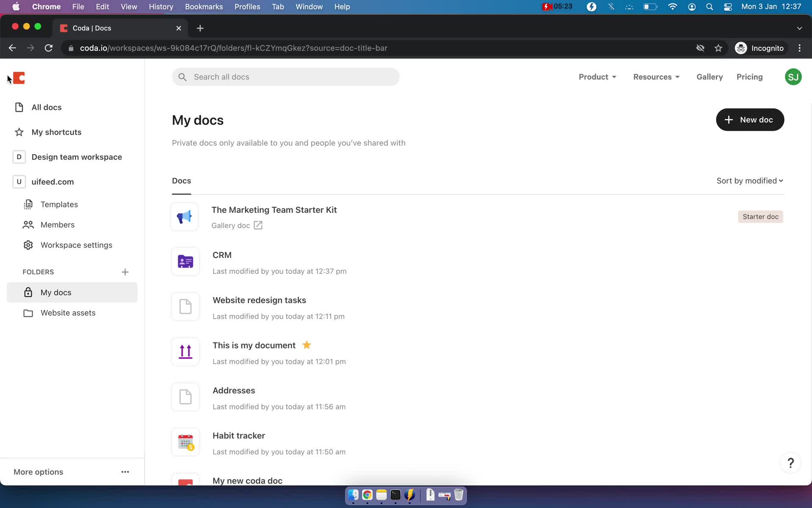Click the Coda logo icon

click(19, 78)
